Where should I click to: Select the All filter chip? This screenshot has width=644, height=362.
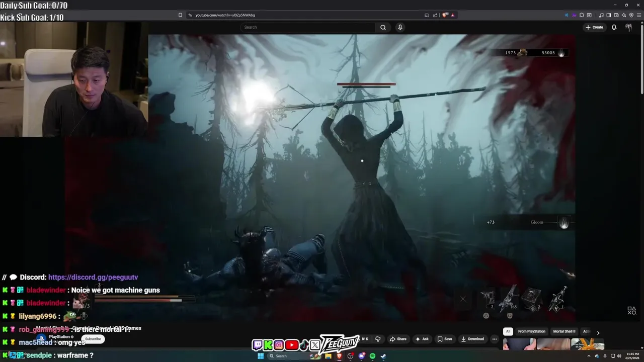coord(508,331)
